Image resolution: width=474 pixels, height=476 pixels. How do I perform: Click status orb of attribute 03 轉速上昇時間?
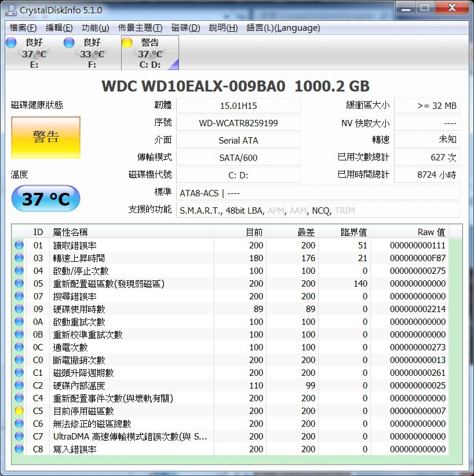point(19,258)
